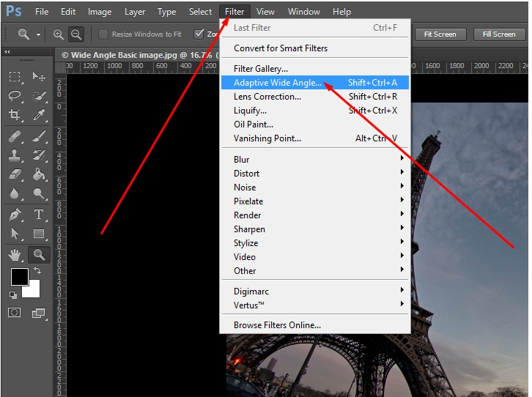The image size is (532, 397).
Task: Select the Brush tool
Action: 39,136
